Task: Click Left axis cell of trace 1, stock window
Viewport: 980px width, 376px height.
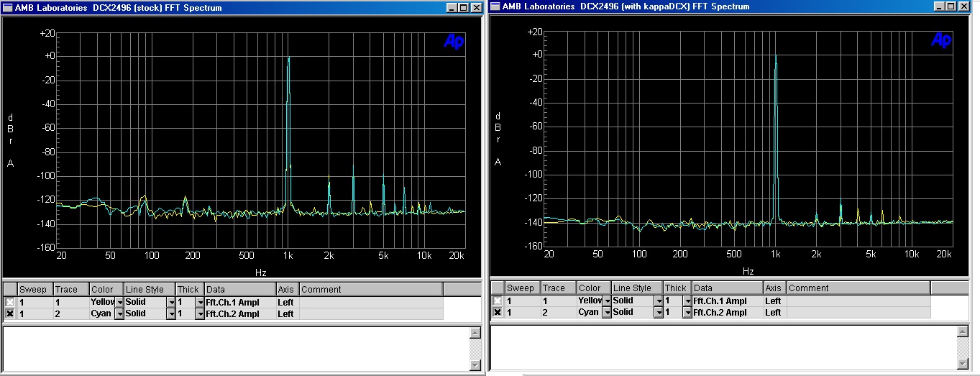Action: 288,302
